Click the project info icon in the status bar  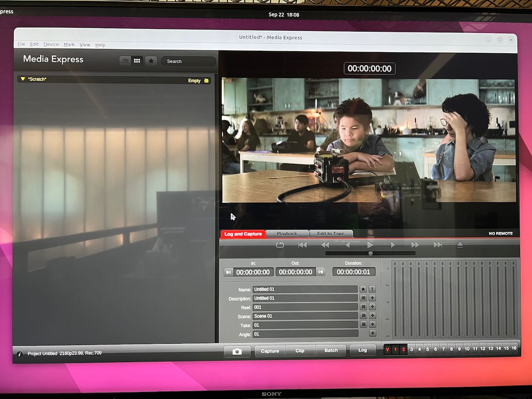pos(20,354)
